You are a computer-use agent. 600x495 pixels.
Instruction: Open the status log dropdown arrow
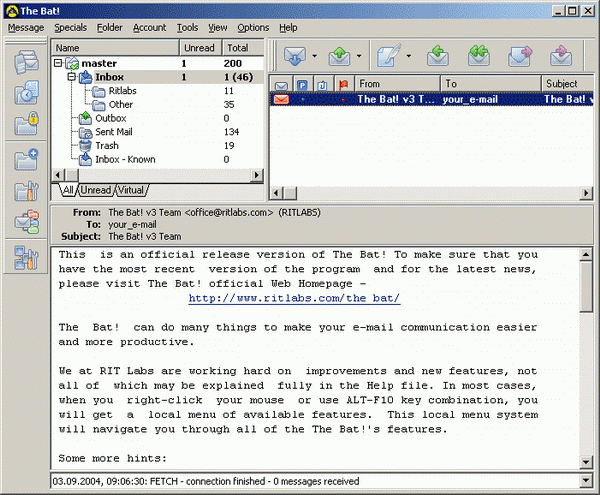point(586,480)
